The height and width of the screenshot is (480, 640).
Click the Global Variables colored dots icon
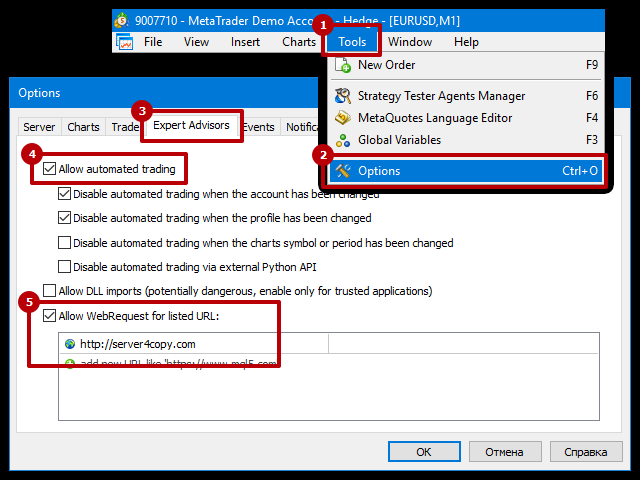343,140
